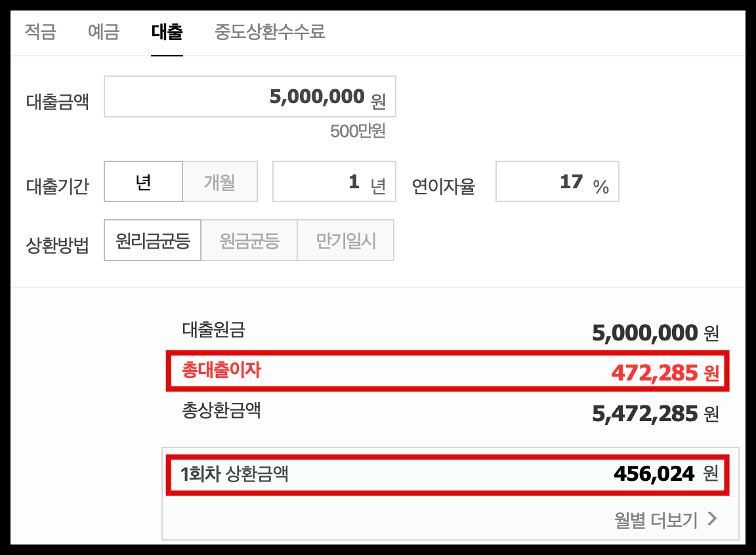Click the 연이자율 interest rate field

(x=556, y=181)
